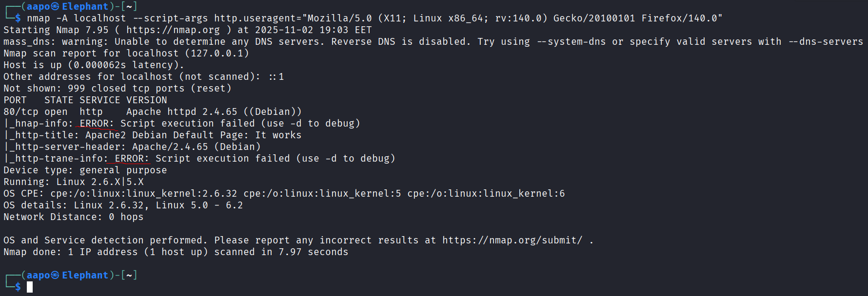This screenshot has width=868, height=296.
Task: Click the Elephant hostname in the top prompt
Action: [85, 6]
